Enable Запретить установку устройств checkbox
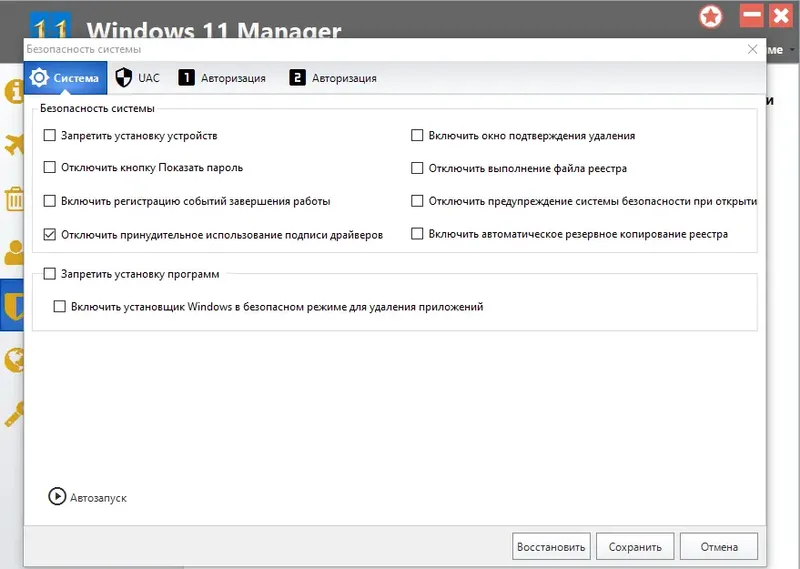This screenshot has width=800, height=569. [x=49, y=135]
